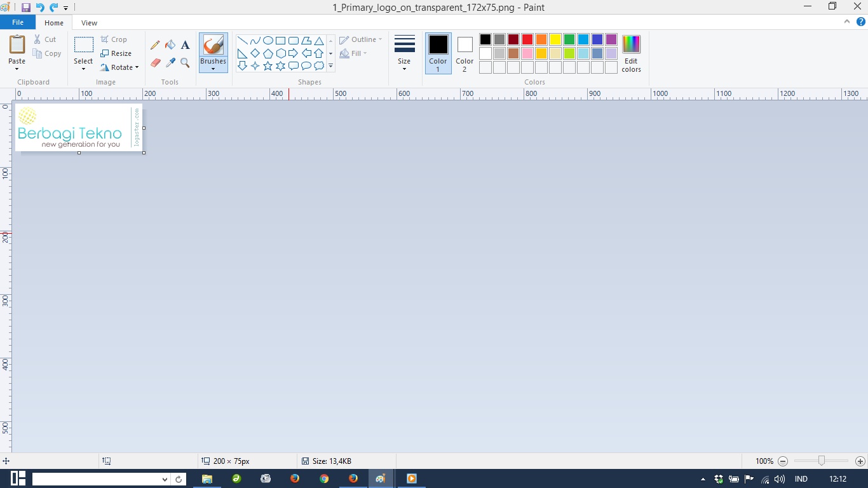The height and width of the screenshot is (488, 868).
Task: Open File Explorer from the taskbar
Action: [x=207, y=479]
